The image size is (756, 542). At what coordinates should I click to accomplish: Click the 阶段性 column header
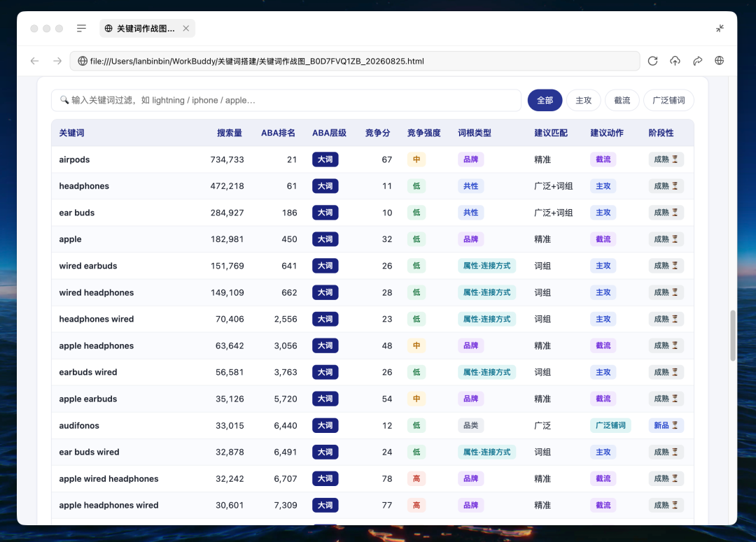(661, 133)
